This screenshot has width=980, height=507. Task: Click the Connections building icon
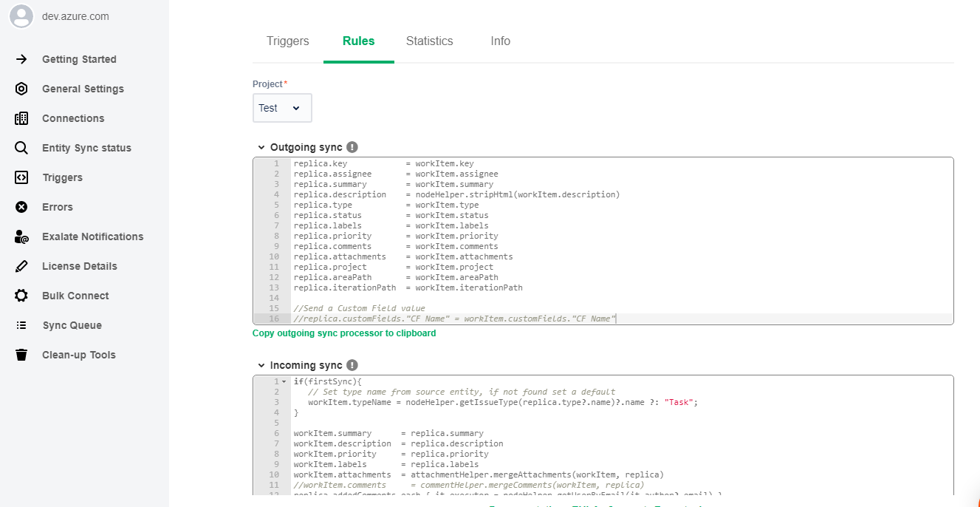pyautogui.click(x=21, y=118)
